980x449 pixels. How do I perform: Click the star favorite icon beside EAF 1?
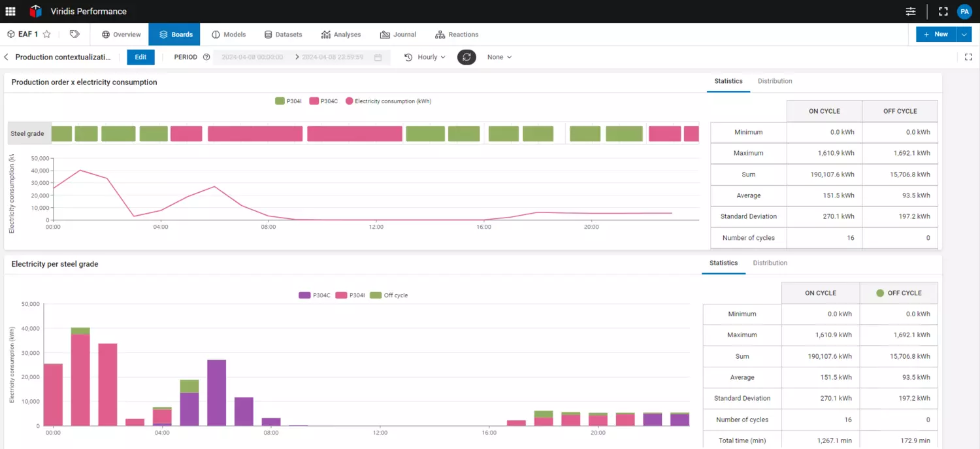click(x=47, y=35)
